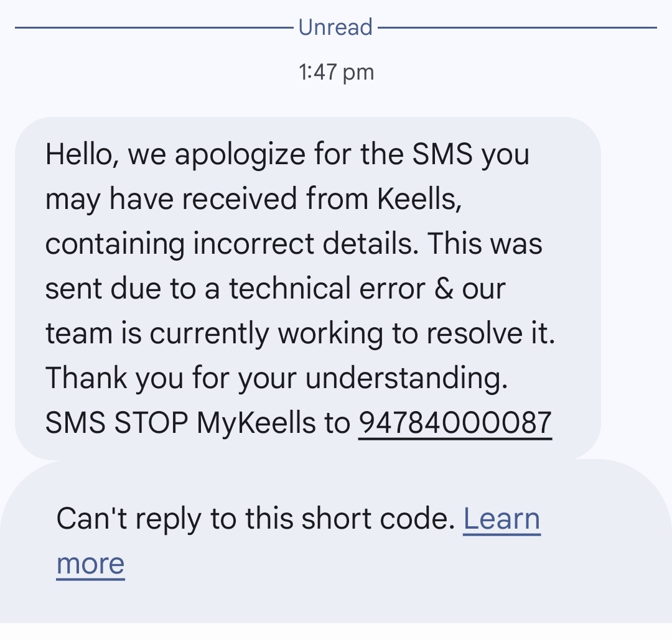Click the divider line right of "Unread"
Screen dimensions: 672x640
tap(517, 27)
